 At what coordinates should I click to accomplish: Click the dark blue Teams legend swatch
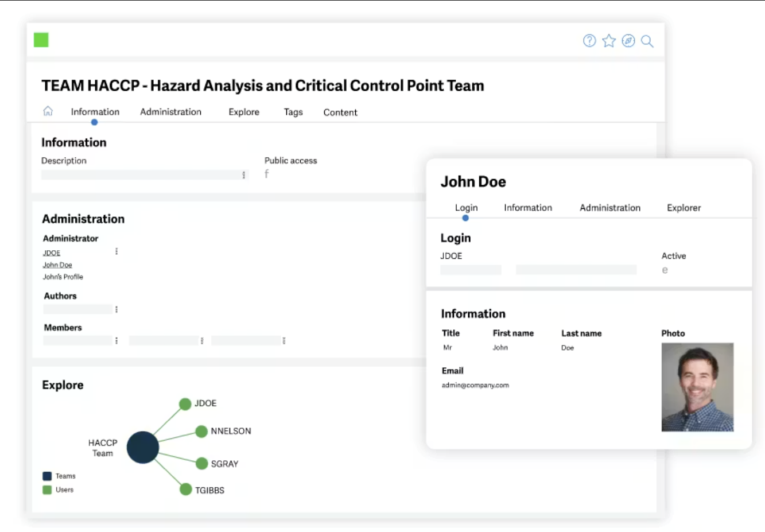click(x=47, y=476)
